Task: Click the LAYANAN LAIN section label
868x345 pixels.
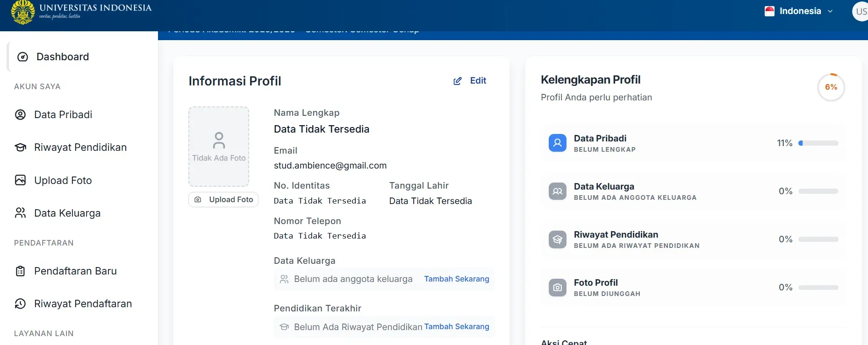Action: point(44,334)
